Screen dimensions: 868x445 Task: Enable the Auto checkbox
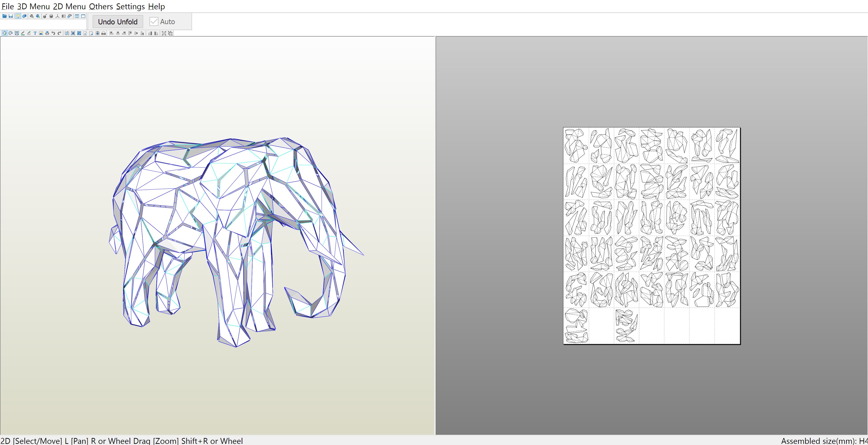pyautogui.click(x=154, y=21)
